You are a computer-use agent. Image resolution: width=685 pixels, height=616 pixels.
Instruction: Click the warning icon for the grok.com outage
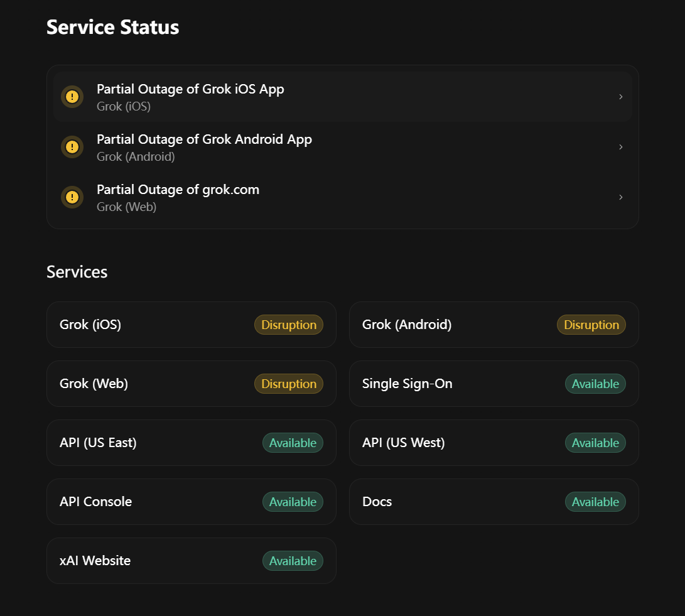(72, 197)
